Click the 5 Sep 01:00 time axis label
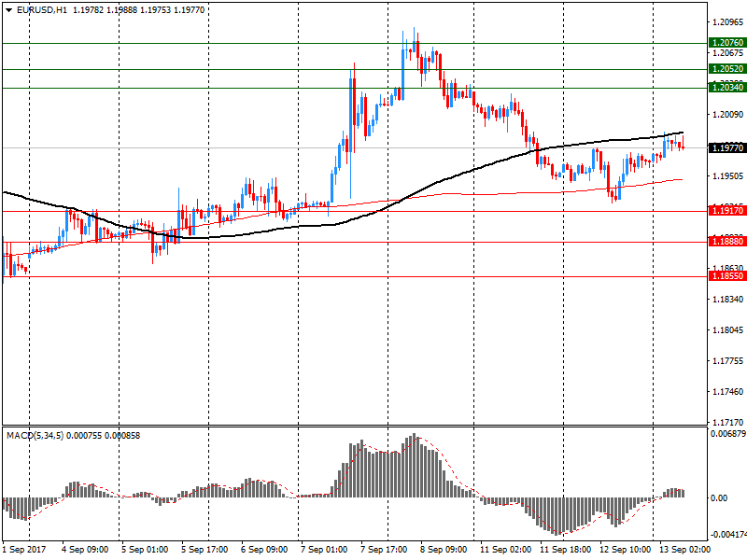Viewport: 747px width, 560px height. [x=145, y=550]
